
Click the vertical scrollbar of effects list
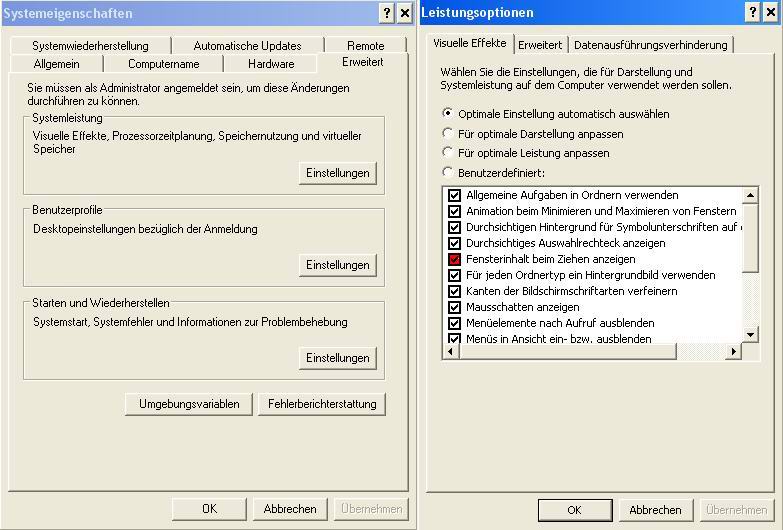click(x=751, y=290)
